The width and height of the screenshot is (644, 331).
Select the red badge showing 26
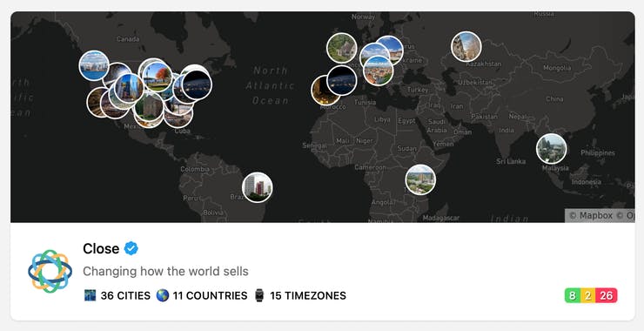pos(607,295)
